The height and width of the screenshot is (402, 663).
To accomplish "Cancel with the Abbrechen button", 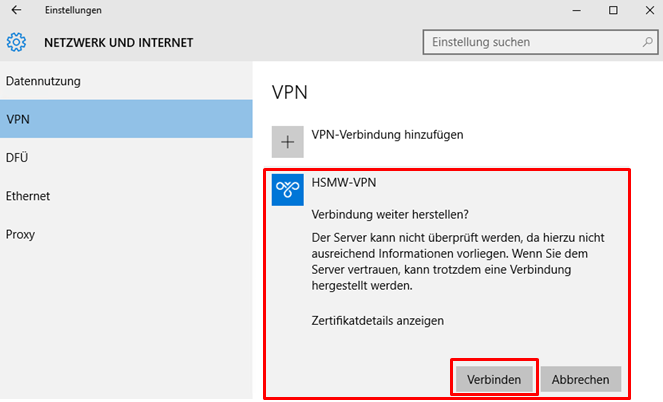I will [x=581, y=380].
